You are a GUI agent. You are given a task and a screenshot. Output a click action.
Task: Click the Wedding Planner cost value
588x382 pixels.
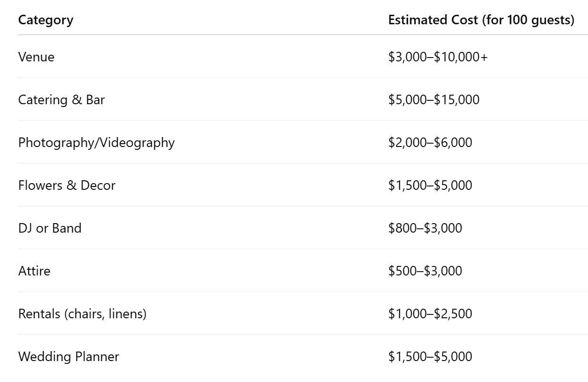point(430,357)
